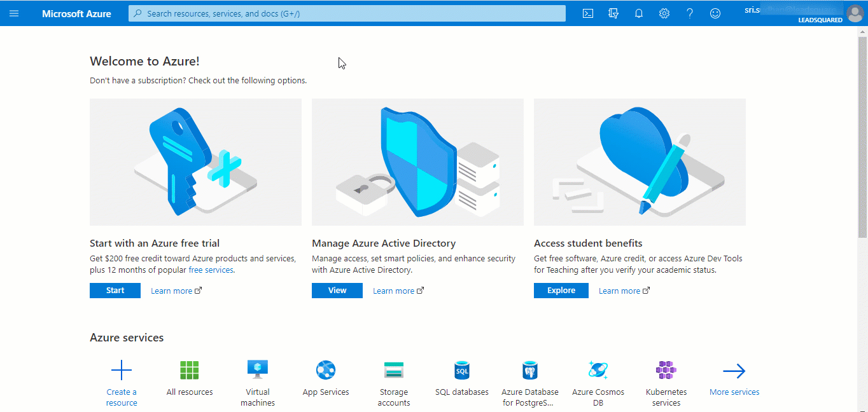The image size is (868, 412).
Task: Click the Virtual machines label
Action: 258,397
